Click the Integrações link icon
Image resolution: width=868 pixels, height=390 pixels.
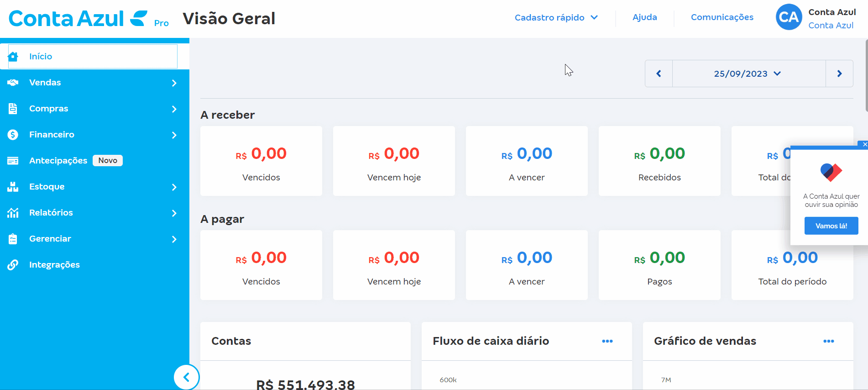click(13, 265)
